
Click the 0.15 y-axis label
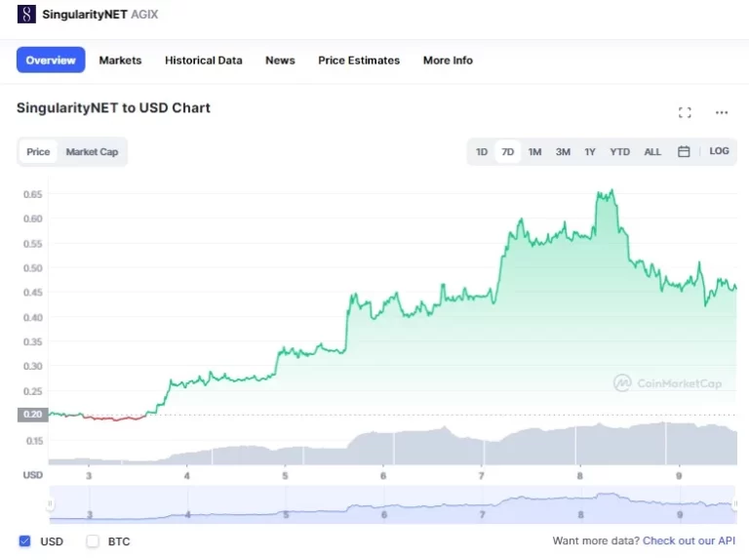point(34,441)
